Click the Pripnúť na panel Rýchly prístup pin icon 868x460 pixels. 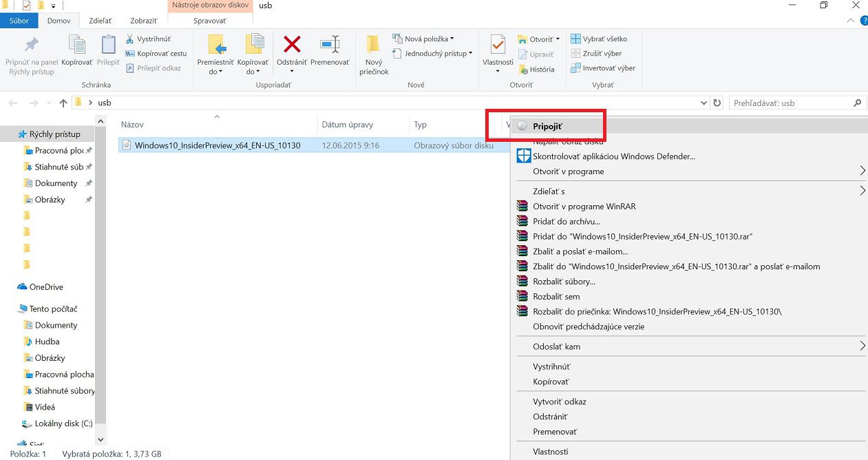(x=32, y=45)
